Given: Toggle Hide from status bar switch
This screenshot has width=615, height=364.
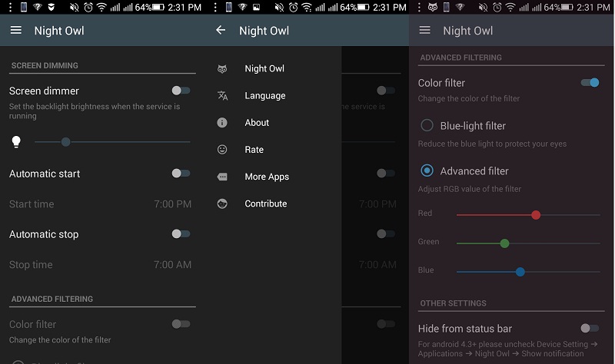Looking at the screenshot, I should (x=590, y=329).
